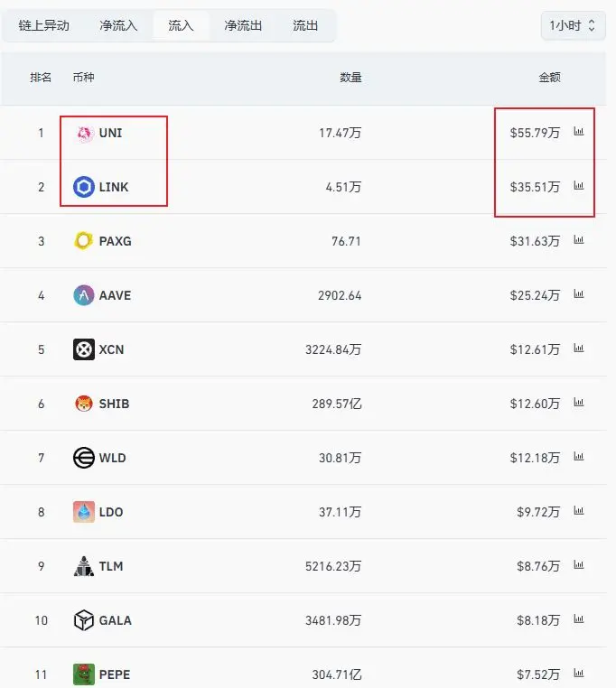Open chart icon in PAXG row
616x688 pixels.
pos(579,239)
